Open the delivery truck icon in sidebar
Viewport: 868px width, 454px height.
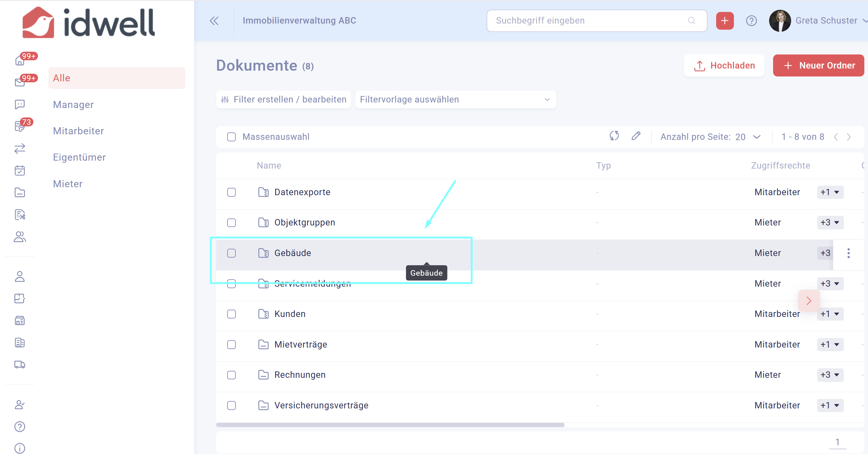[x=20, y=365]
